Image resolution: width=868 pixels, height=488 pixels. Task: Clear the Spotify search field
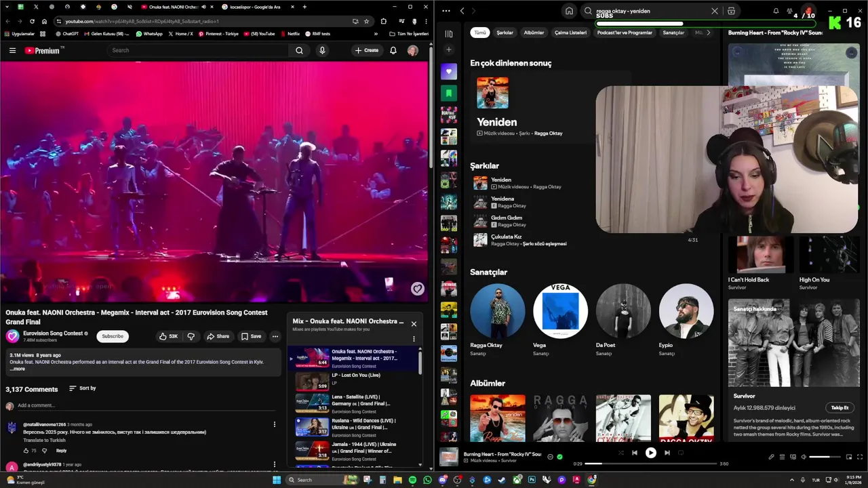click(x=714, y=11)
